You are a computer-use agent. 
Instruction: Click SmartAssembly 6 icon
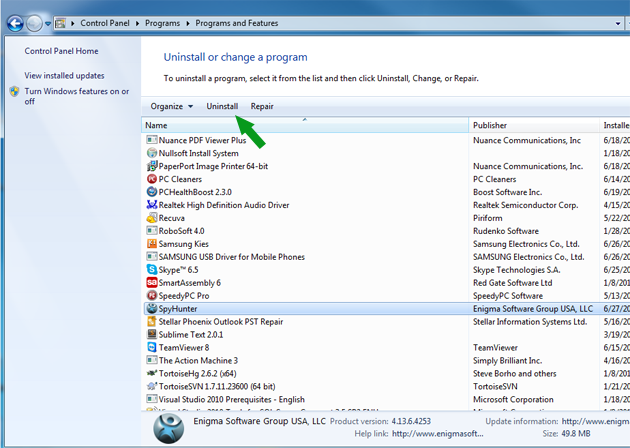tap(152, 282)
